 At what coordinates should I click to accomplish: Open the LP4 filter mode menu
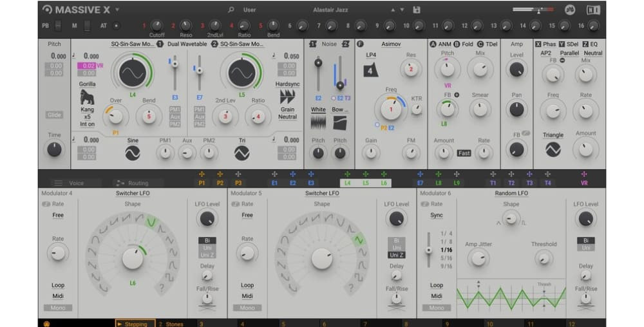coord(372,55)
